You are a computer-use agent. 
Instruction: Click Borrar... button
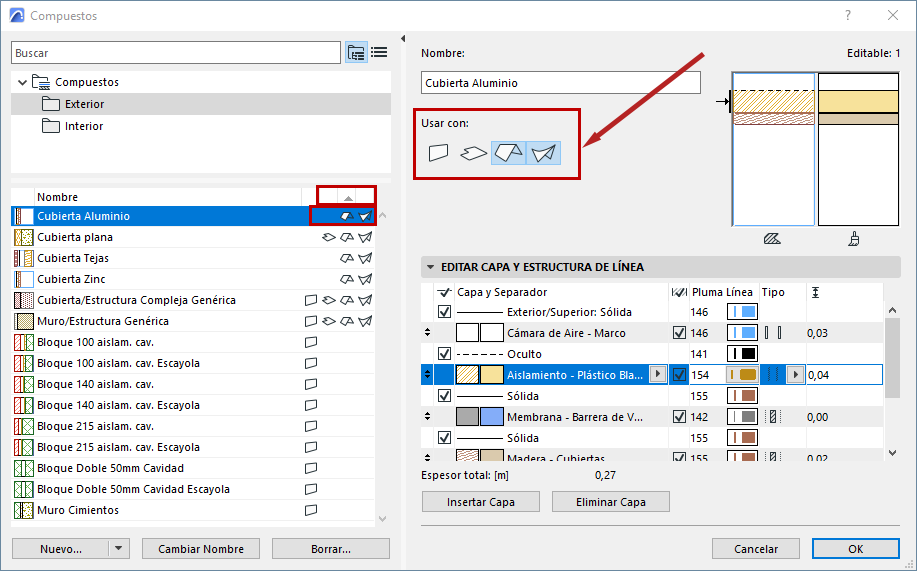[330, 549]
